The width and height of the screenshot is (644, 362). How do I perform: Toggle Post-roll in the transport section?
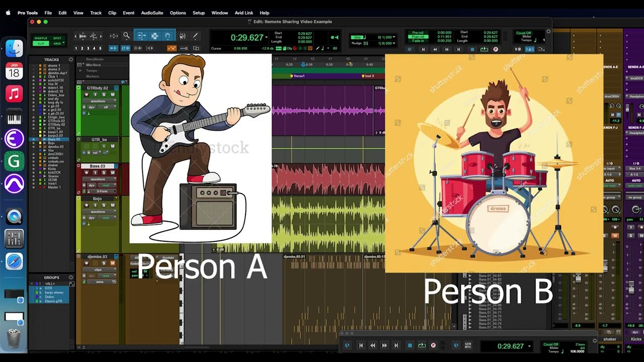(x=418, y=37)
